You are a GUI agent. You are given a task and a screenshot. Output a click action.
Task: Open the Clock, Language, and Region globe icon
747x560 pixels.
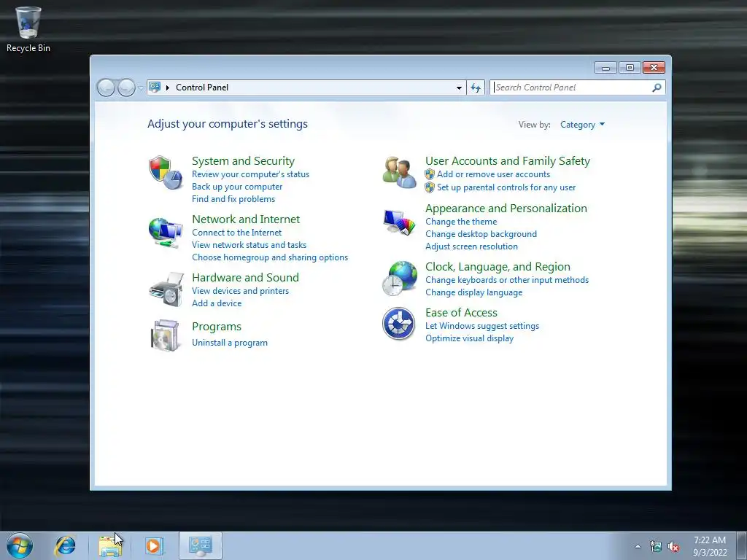pyautogui.click(x=399, y=278)
